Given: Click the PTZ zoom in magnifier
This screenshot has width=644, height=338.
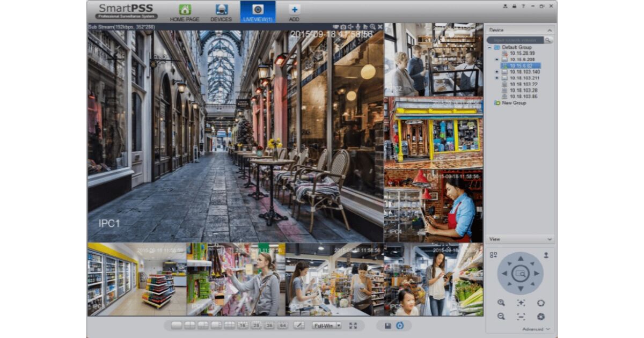Looking at the screenshot, I should point(501,303).
